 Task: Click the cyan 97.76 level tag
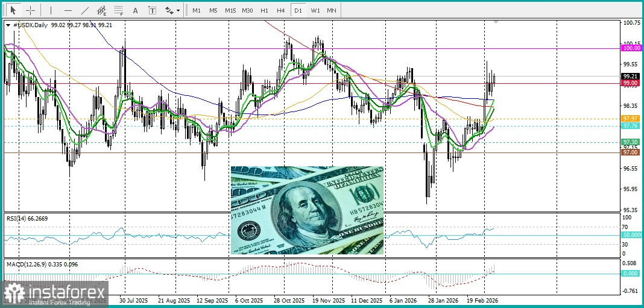[x=631, y=125]
